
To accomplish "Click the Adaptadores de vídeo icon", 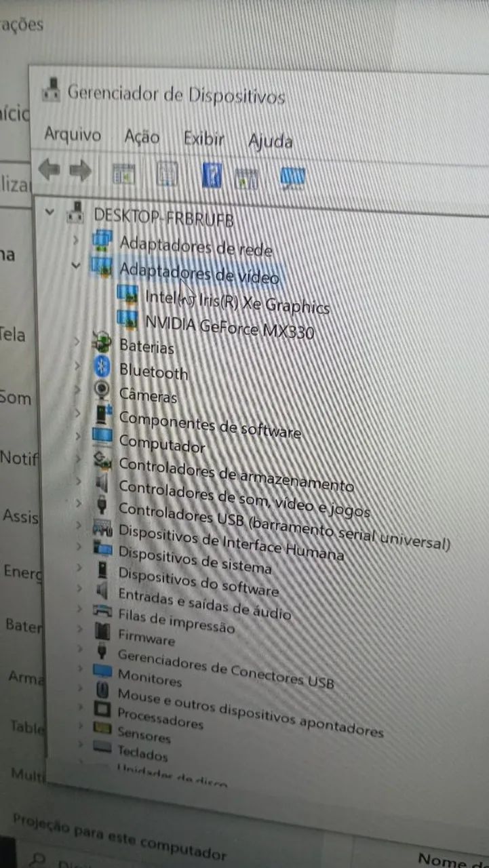I will point(100,267).
